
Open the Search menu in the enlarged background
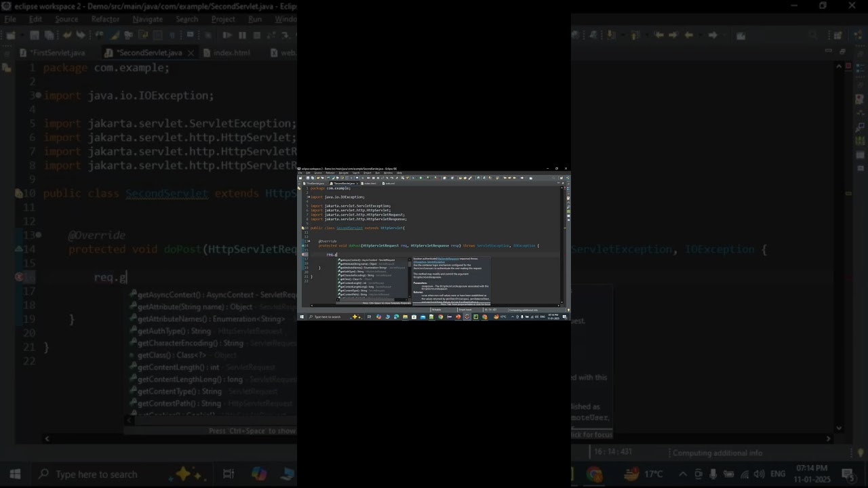pos(186,19)
